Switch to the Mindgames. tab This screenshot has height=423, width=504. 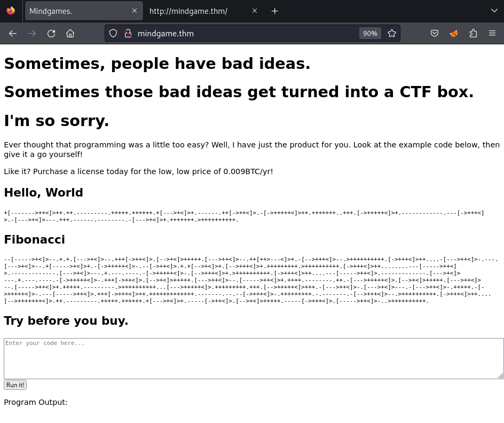click(x=75, y=11)
